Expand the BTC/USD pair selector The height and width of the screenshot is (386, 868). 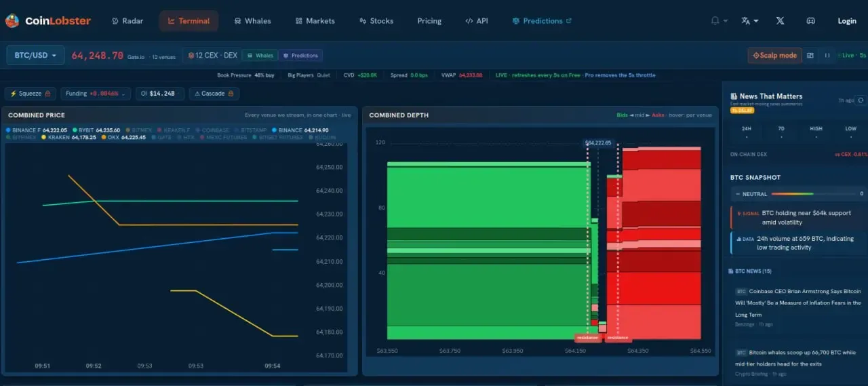(x=35, y=55)
